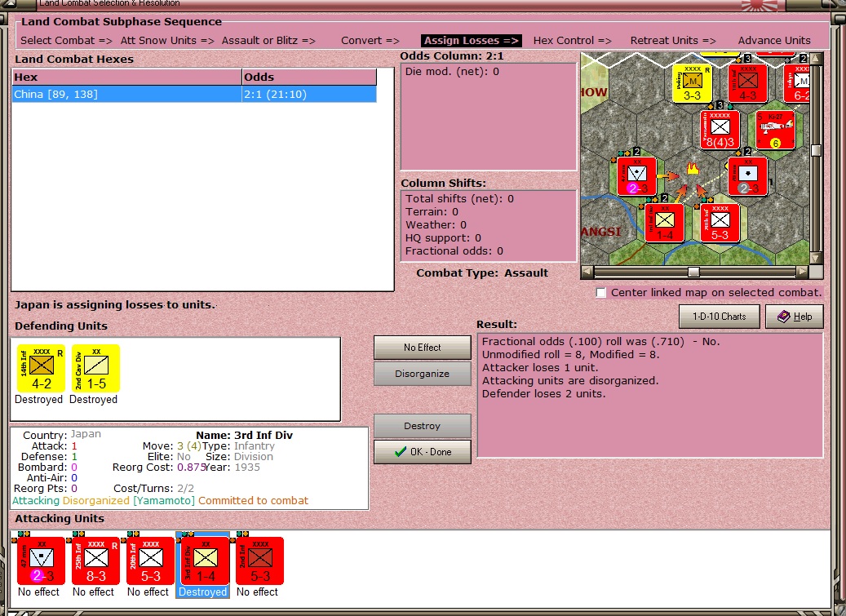Viewport: 846px width, 616px height.
Task: Open Help with the book icon button
Action: pyautogui.click(x=795, y=317)
